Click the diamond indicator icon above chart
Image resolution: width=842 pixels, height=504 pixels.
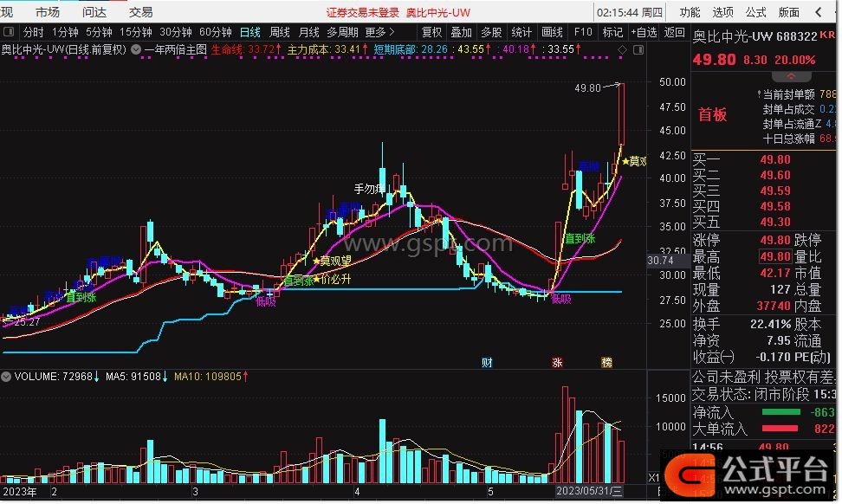622,50
